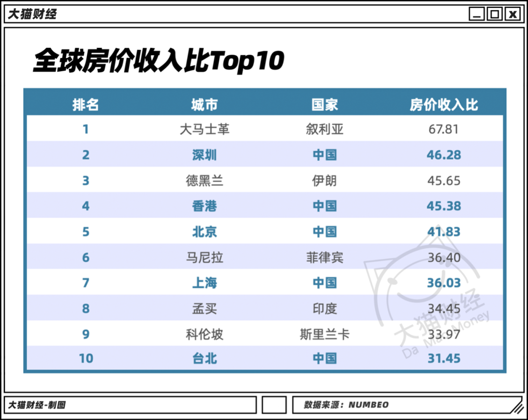Viewport: 528px width, 420px height.
Task: Click 中国 in the 上海 row
Action: (x=325, y=283)
